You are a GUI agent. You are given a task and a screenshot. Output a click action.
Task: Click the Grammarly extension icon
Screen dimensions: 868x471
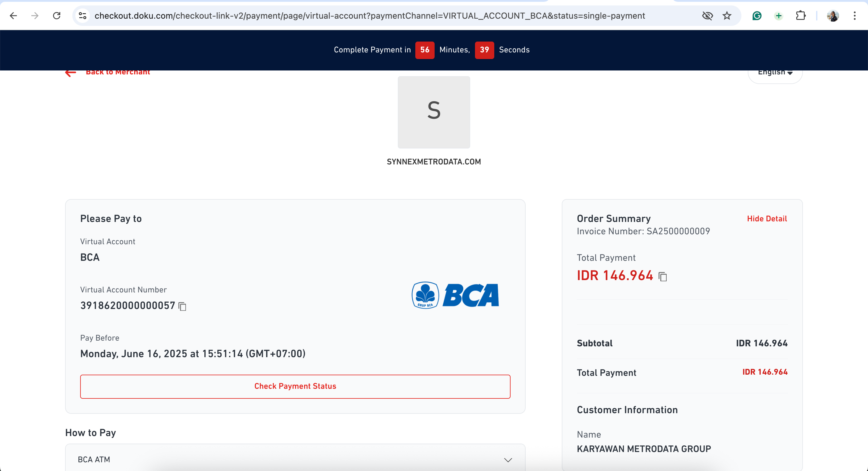coord(757,15)
